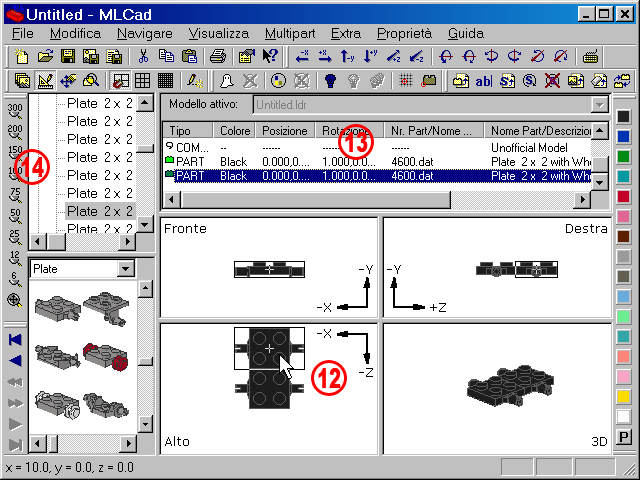Open the Modello attivo dropdown

pos(599,105)
